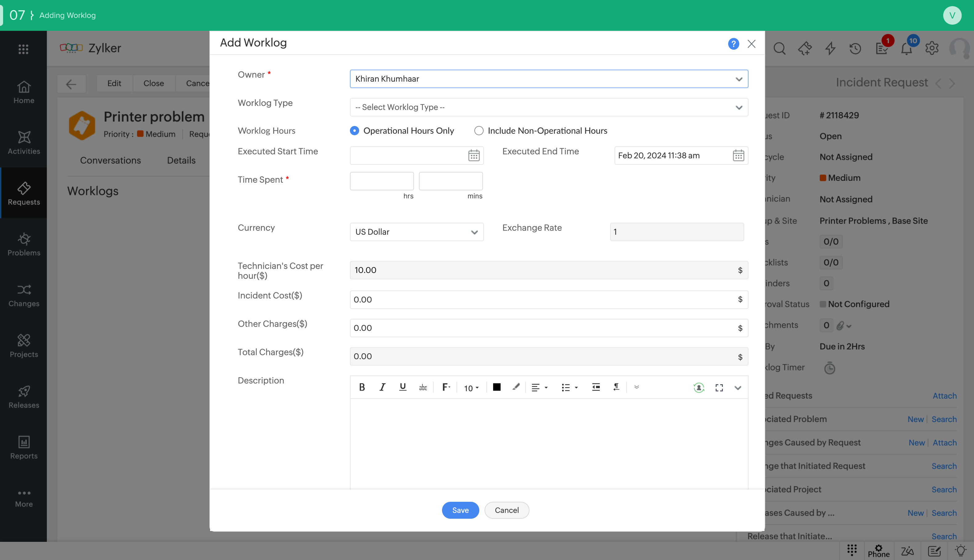Image resolution: width=974 pixels, height=560 pixels.
Task: Open the admin settings gear icon
Action: 932,48
